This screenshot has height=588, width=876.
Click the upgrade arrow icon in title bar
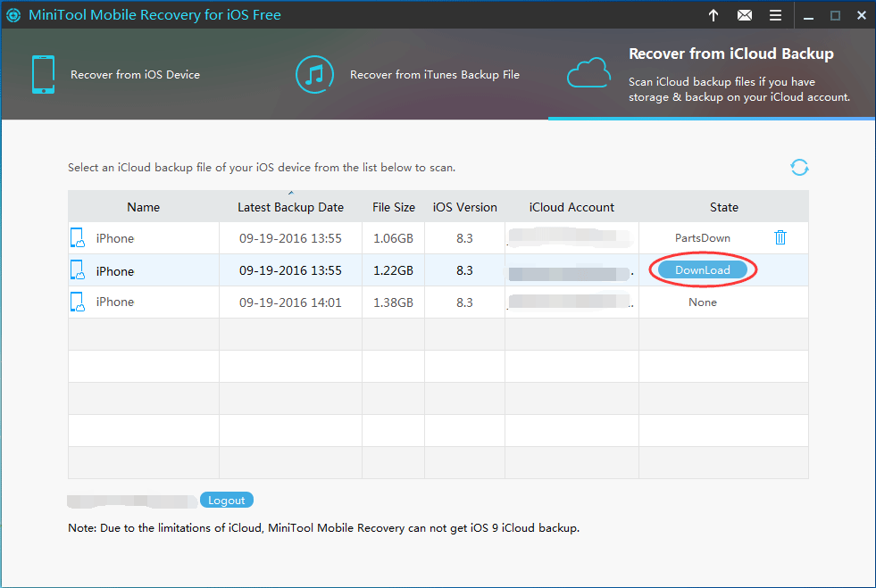[713, 15]
